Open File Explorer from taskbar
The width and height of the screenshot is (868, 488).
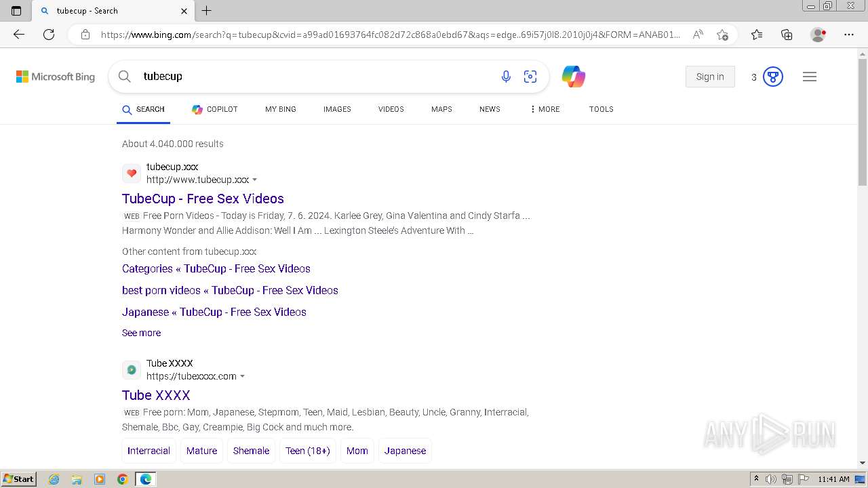(77, 479)
